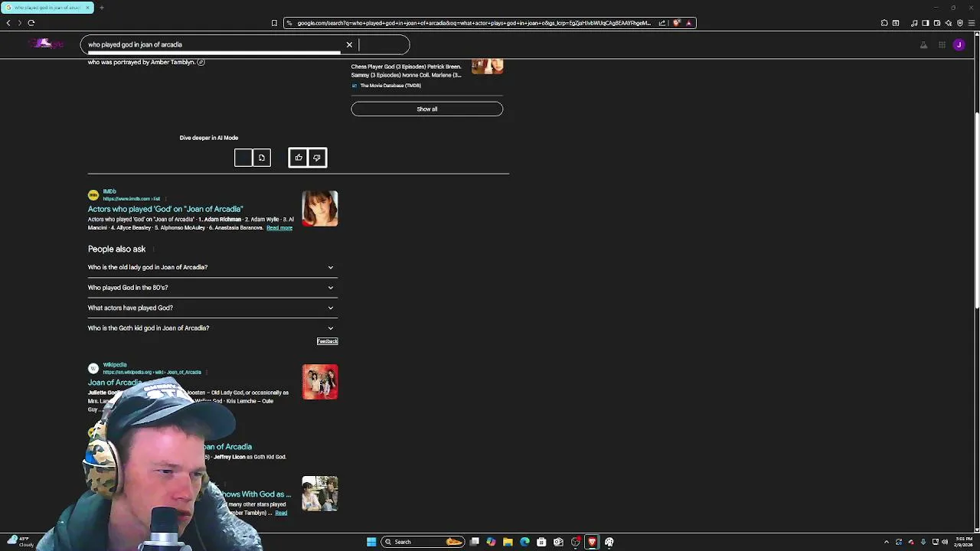
Task: Click the Brave browser taskbar icon
Action: [592, 542]
